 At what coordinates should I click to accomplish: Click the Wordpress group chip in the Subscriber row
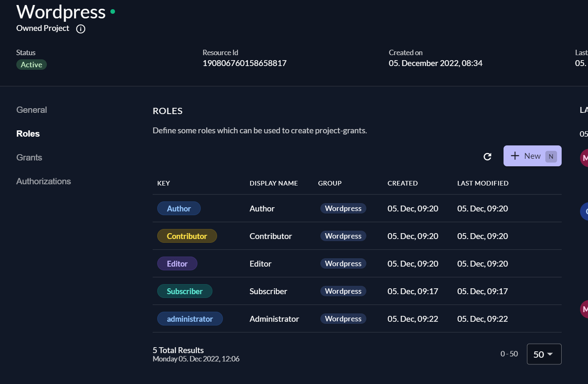point(343,291)
